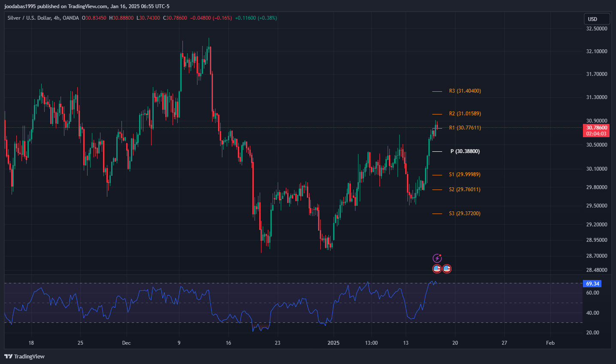Click the 31.70000 price axis label
The height and width of the screenshot is (364, 616).
click(597, 74)
